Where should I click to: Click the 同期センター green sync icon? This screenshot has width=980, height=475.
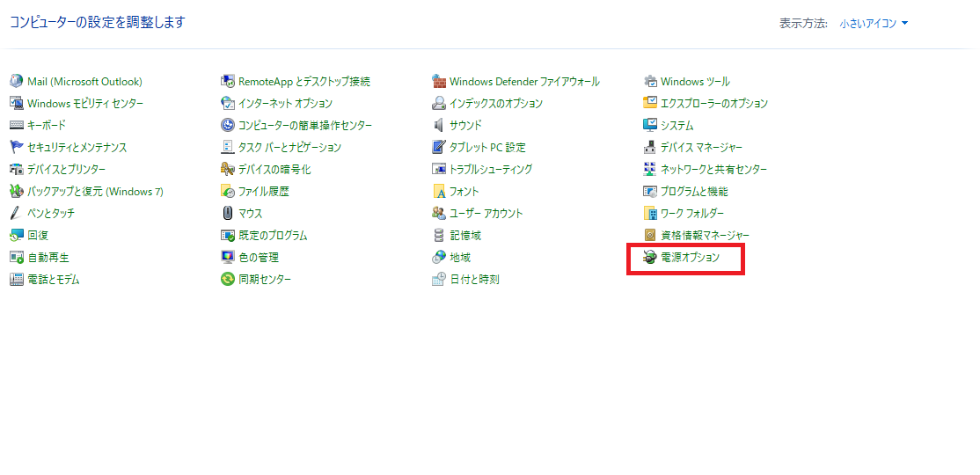(x=228, y=280)
